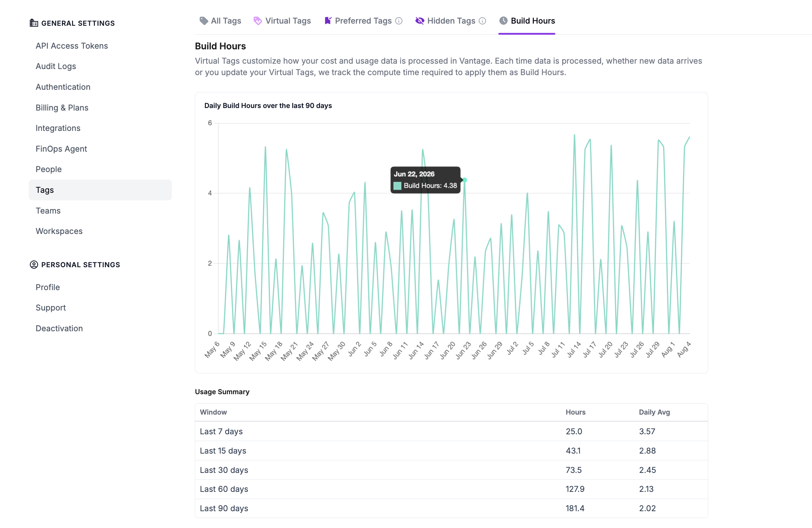Click the Hidden Tags crossed-eye icon
This screenshot has width=812, height=528.
coord(420,21)
